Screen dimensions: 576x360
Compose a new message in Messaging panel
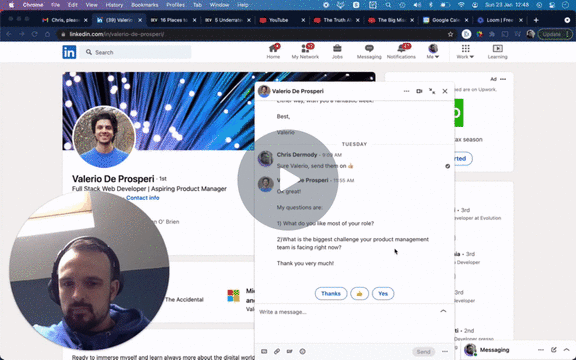click(x=554, y=350)
